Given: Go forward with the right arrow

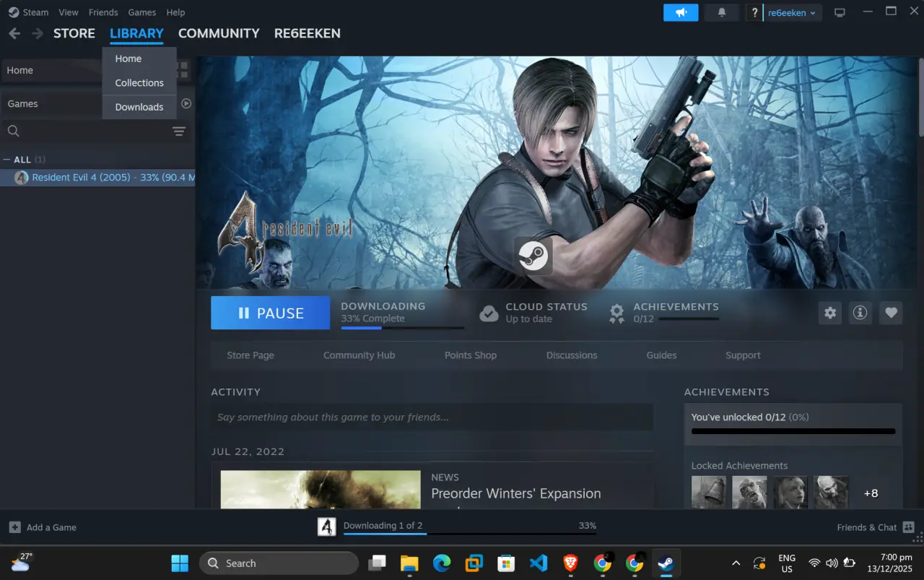Looking at the screenshot, I should click(38, 33).
